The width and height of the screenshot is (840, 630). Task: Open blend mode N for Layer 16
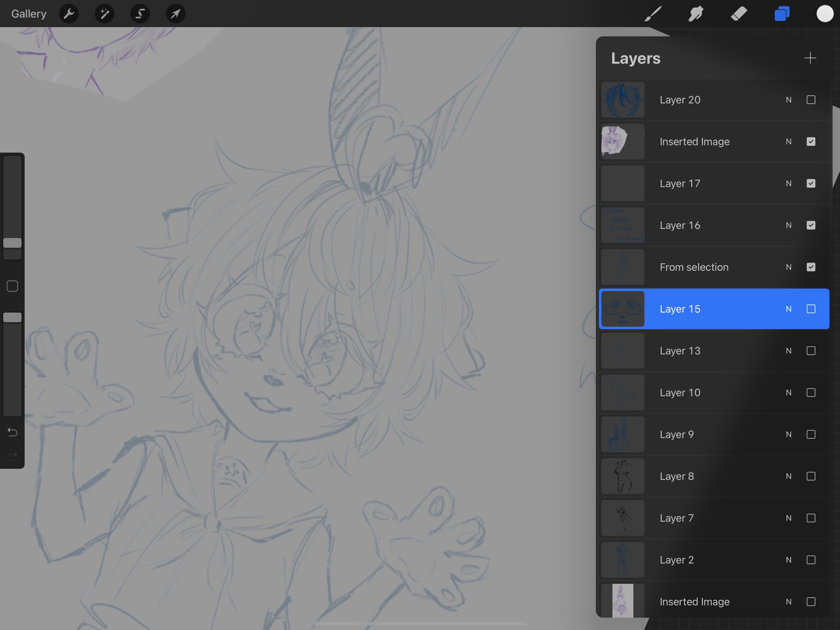tap(788, 225)
